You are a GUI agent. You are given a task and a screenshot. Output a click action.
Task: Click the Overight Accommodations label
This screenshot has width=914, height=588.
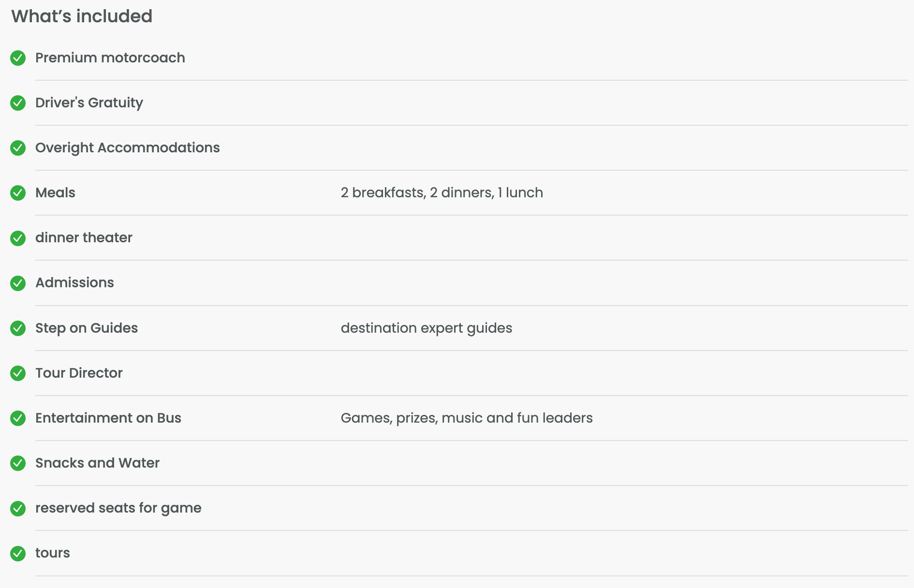128,148
